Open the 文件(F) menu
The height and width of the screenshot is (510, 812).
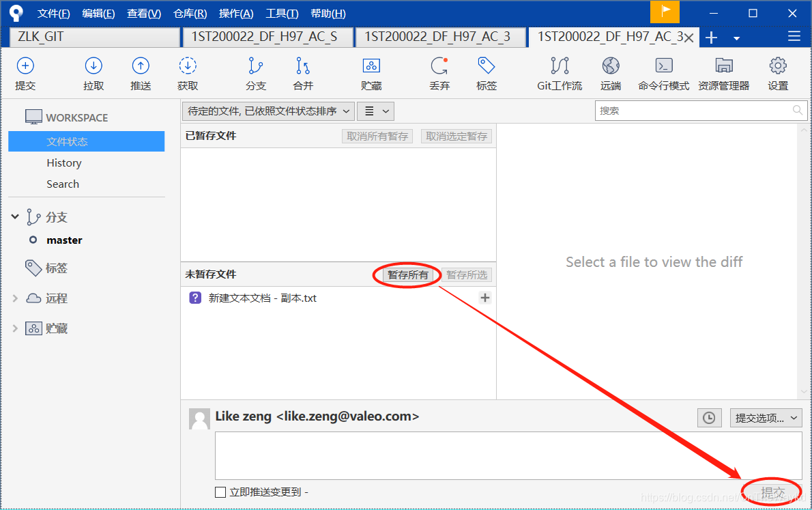[53, 14]
